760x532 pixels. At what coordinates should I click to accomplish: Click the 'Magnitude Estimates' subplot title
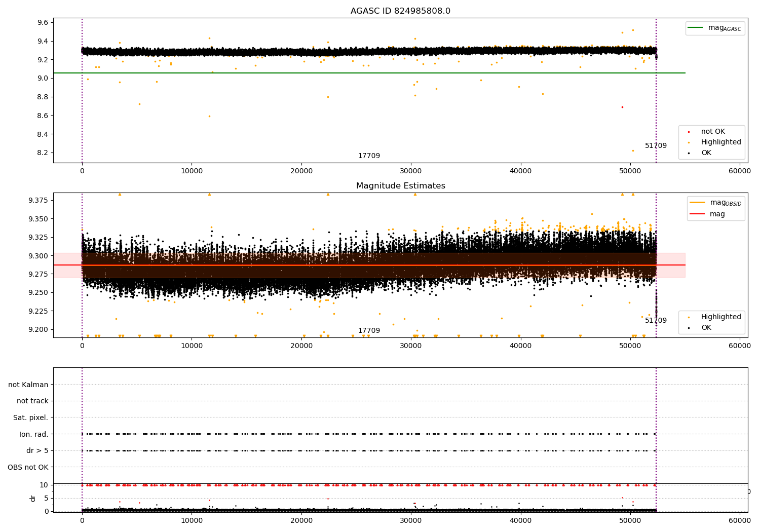[x=400, y=186]
